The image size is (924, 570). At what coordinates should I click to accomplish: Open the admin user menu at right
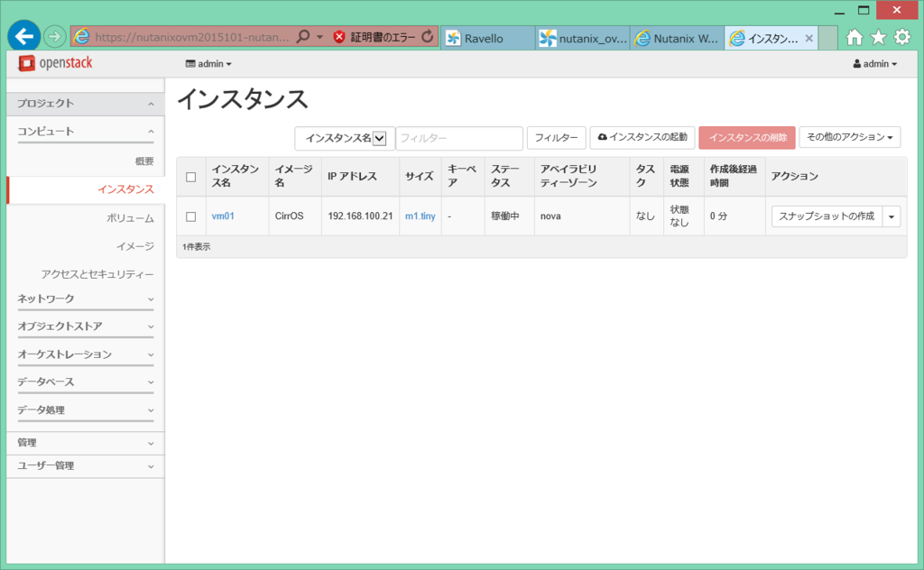point(875,64)
